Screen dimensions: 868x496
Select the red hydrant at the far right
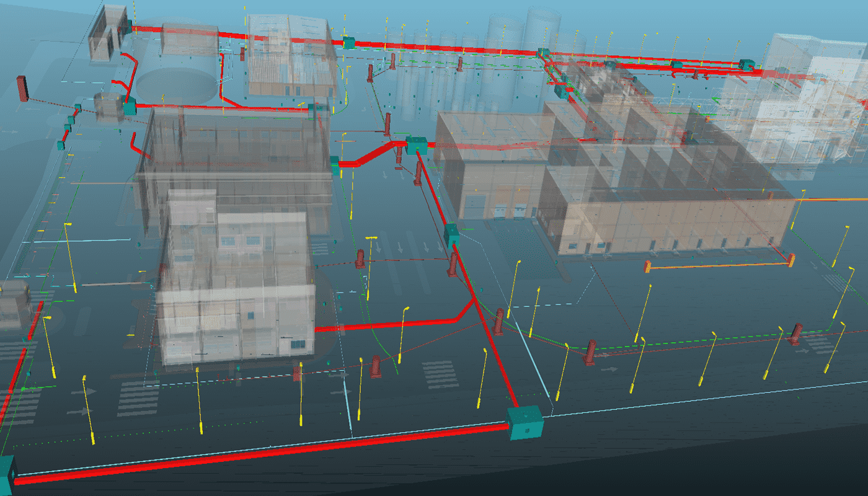797,334
